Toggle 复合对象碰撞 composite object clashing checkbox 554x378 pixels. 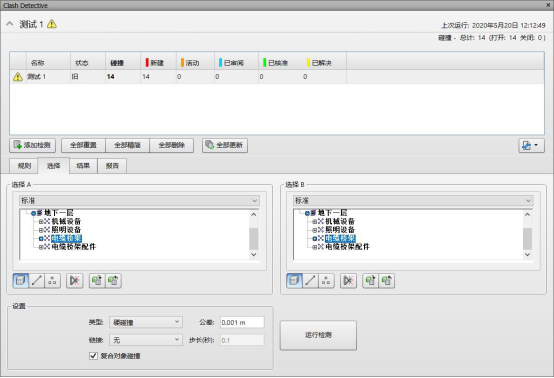(x=93, y=356)
